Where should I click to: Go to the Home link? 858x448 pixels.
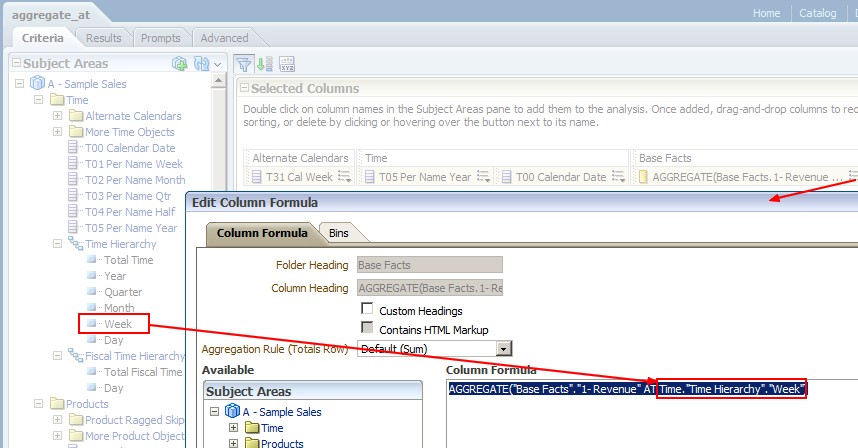click(767, 13)
